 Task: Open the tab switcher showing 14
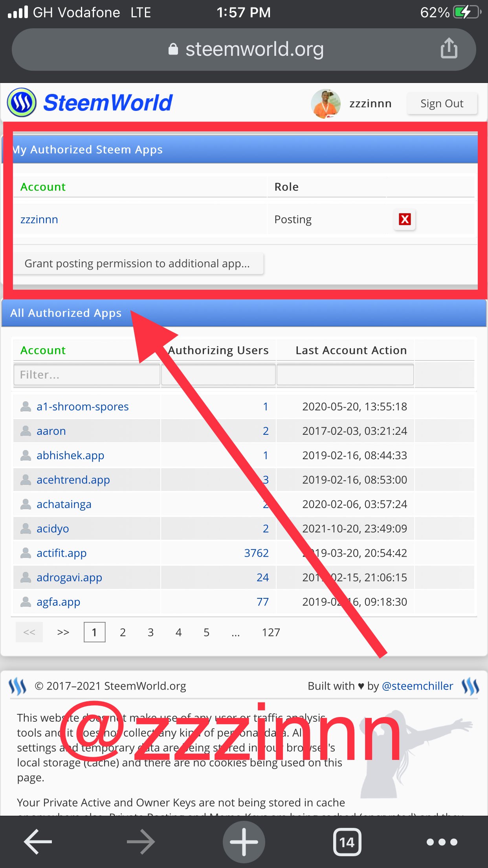(x=347, y=842)
